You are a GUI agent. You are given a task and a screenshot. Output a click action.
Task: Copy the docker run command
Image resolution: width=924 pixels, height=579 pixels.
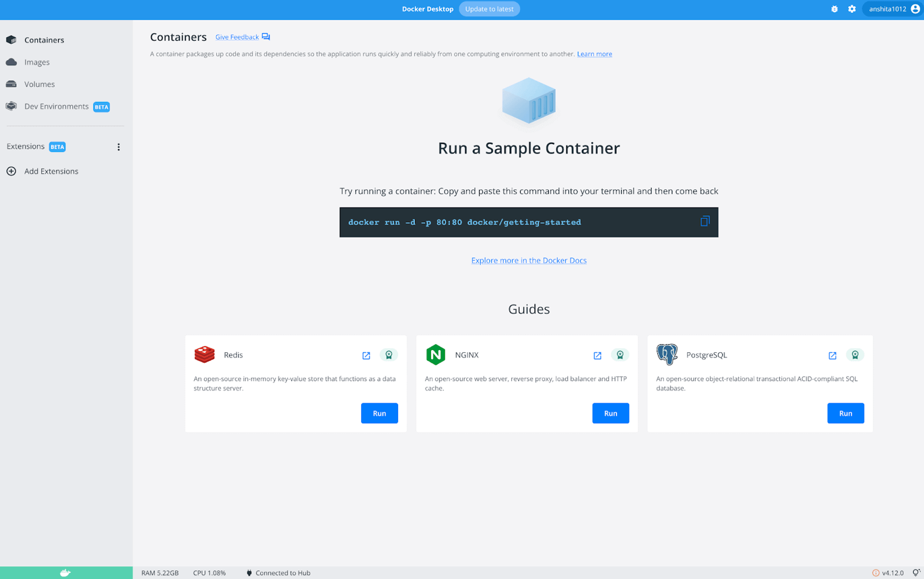(705, 222)
